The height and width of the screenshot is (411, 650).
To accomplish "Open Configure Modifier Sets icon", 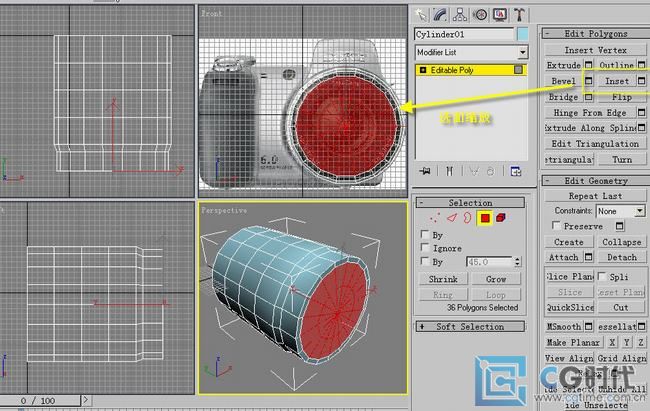I will (516, 171).
